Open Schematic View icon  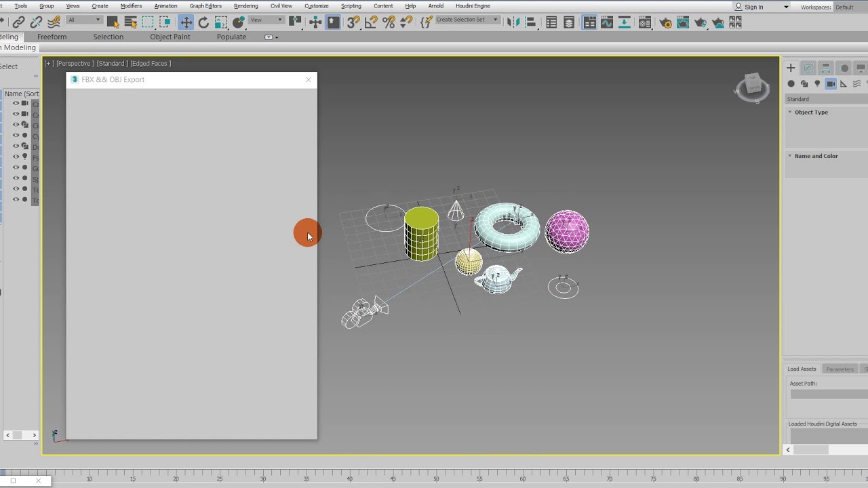coord(625,22)
